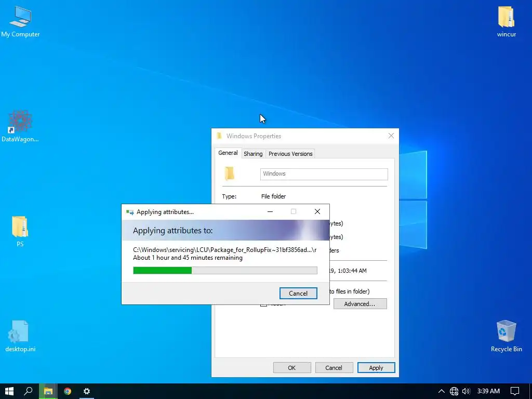532x399 pixels.
Task: Open taskbar search magnifier
Action: [29, 391]
